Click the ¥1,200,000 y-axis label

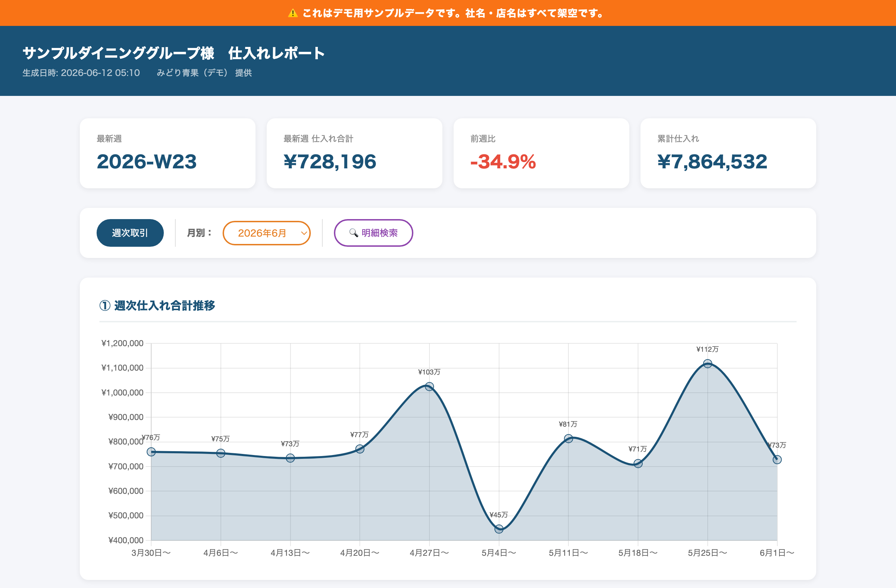pos(122,343)
